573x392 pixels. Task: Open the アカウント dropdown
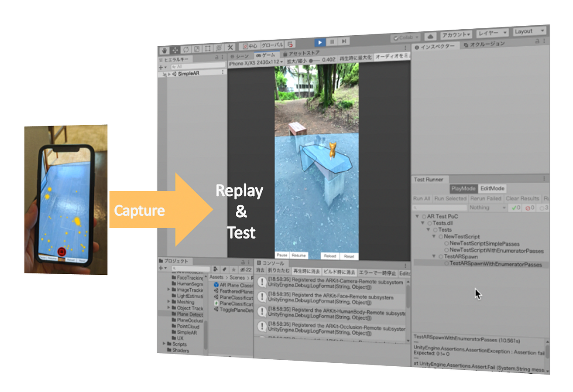click(456, 34)
